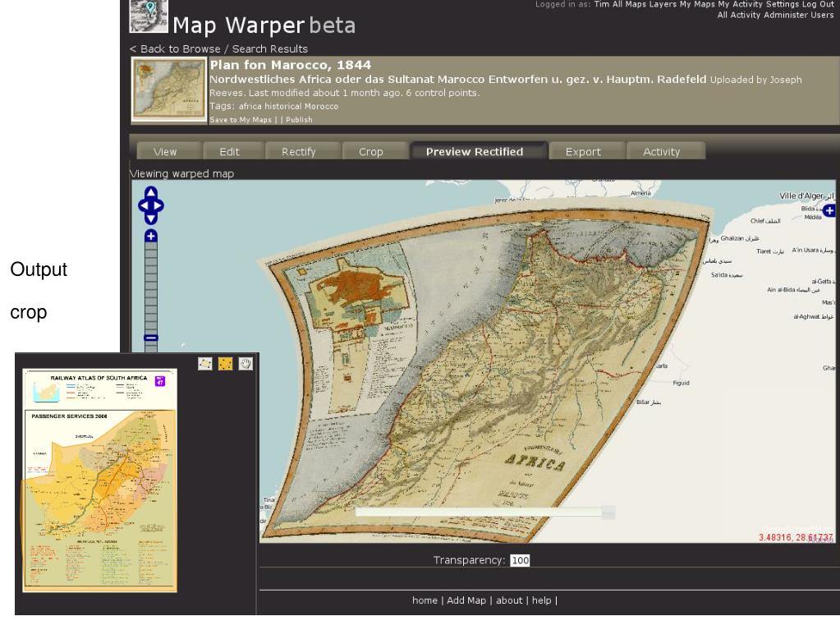Go back to Browse / Search Results

218,48
